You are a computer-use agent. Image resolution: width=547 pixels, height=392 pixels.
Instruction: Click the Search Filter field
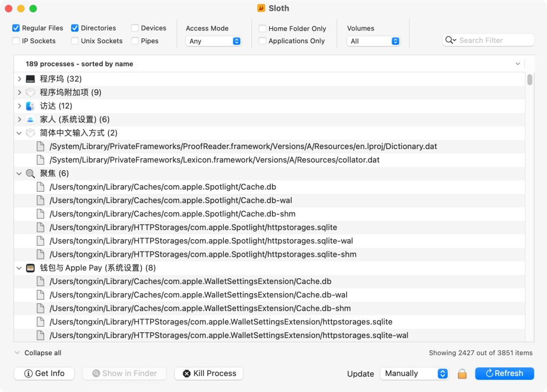488,40
